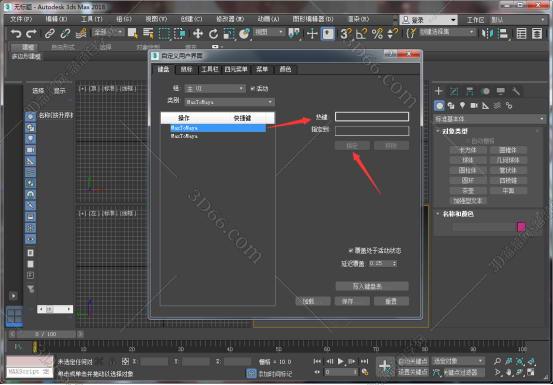This screenshot has width=553, height=385.
Task: Toggle 覆盖处于活动状态 checkbox
Action: click(351, 251)
